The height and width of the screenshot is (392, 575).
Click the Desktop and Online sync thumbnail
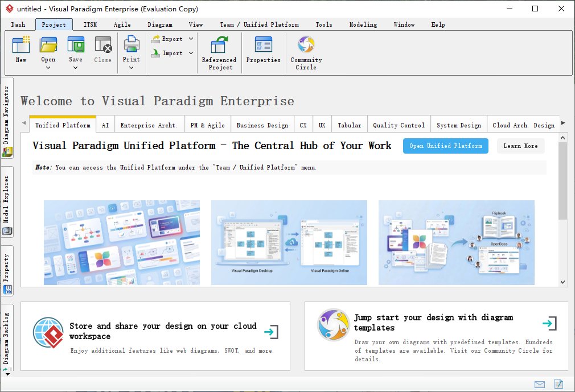click(289, 242)
